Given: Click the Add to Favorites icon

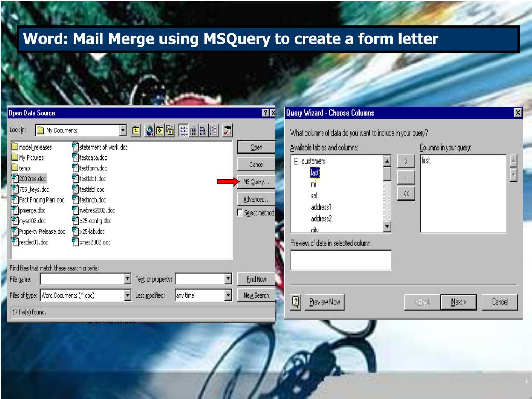Looking at the screenshot, I should click(170, 130).
